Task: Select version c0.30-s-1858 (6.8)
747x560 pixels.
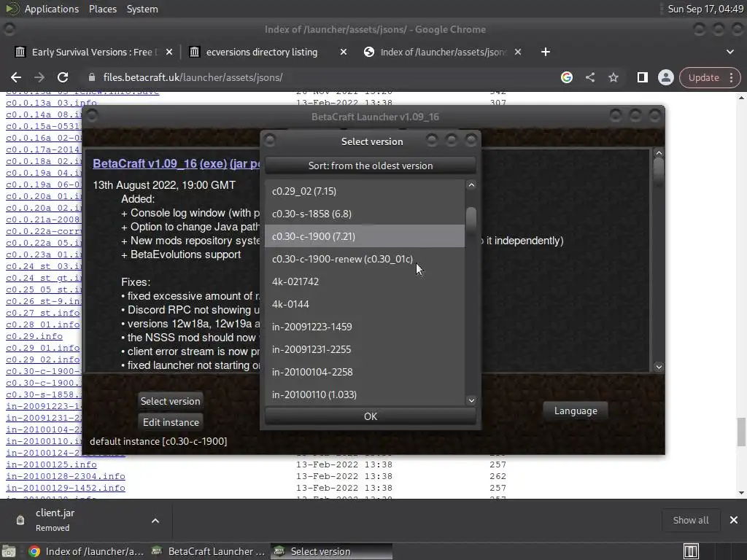Action: [x=365, y=214]
